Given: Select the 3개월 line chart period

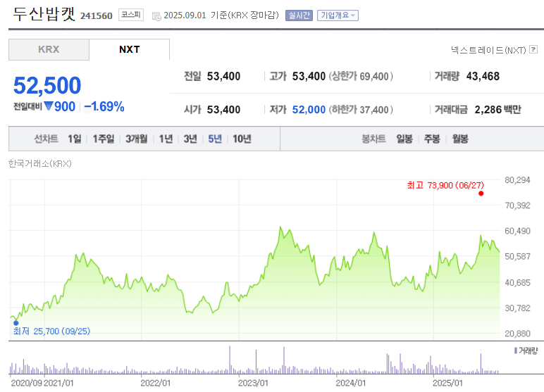Looking at the screenshot, I should [x=136, y=139].
